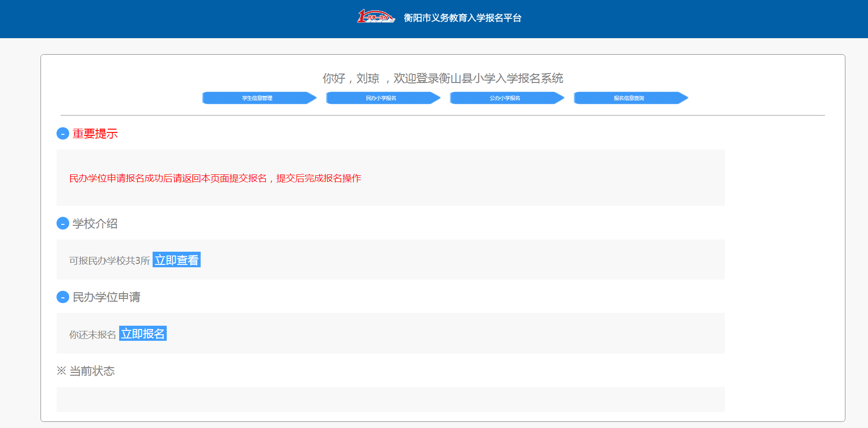The width and height of the screenshot is (868, 428).
Task: Collapse 重要提示 using its blue minus icon
Action: (x=63, y=134)
